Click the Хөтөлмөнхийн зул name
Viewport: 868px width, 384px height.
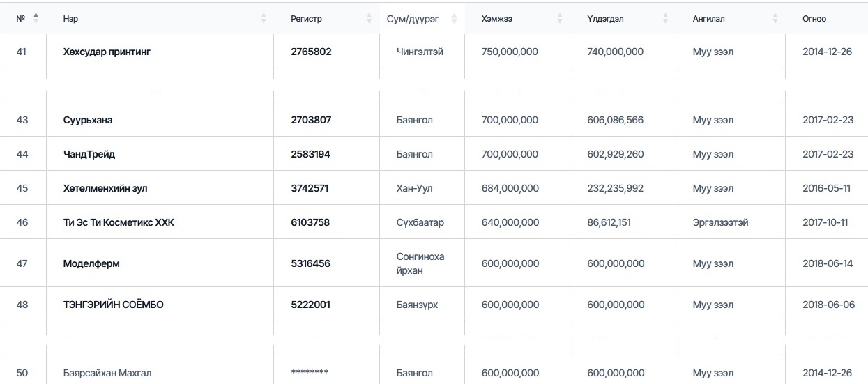[x=105, y=188]
